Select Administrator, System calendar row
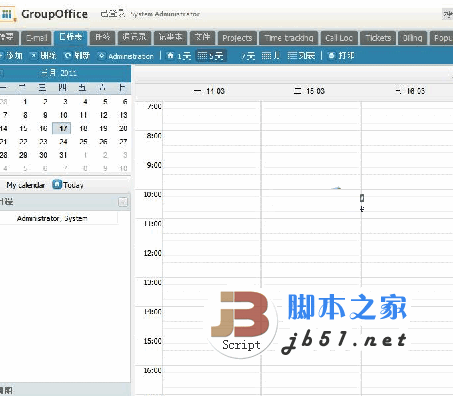 [x=59, y=218]
